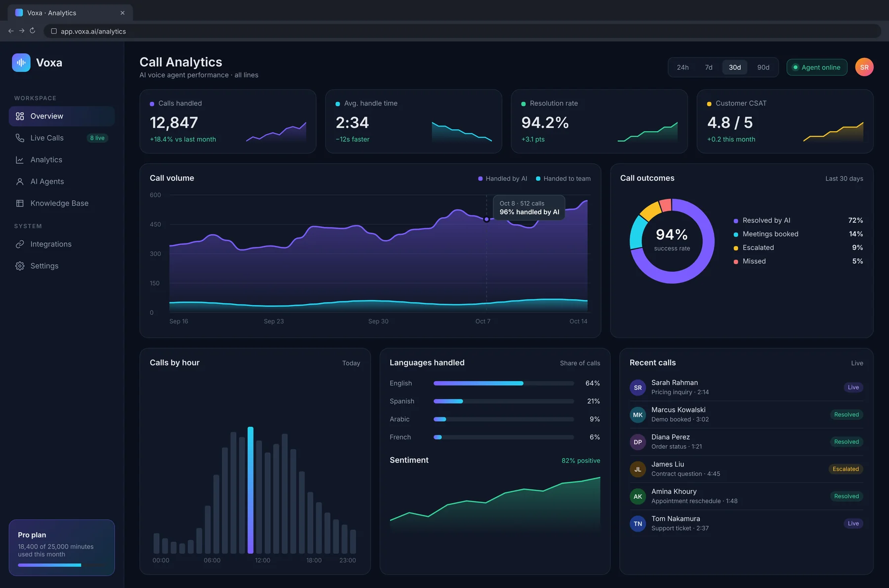This screenshot has width=889, height=588.
Task: Click the Meetings booked legend row
Action: click(798, 234)
